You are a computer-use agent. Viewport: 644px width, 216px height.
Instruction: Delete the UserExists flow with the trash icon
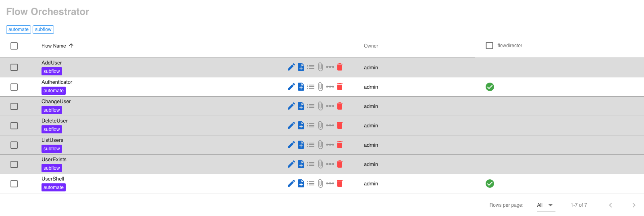pyautogui.click(x=340, y=164)
